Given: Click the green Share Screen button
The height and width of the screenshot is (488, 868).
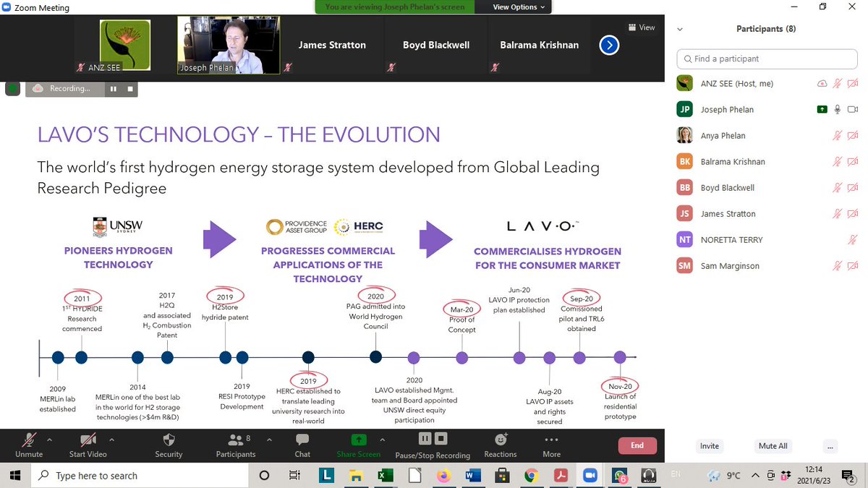Looking at the screenshot, I should (x=358, y=445).
